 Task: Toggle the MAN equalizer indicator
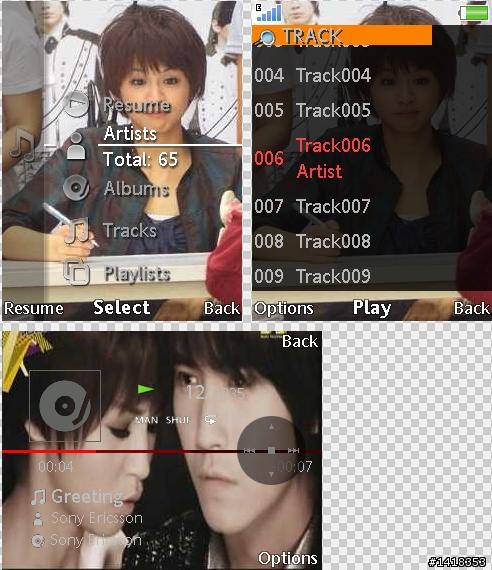tap(147, 420)
